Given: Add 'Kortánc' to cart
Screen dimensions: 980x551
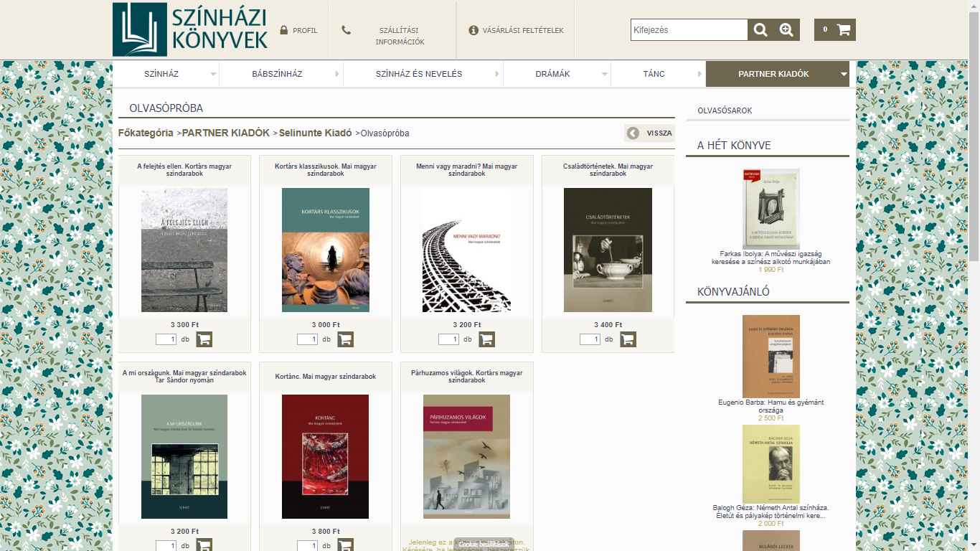Looking at the screenshot, I should 346,545.
